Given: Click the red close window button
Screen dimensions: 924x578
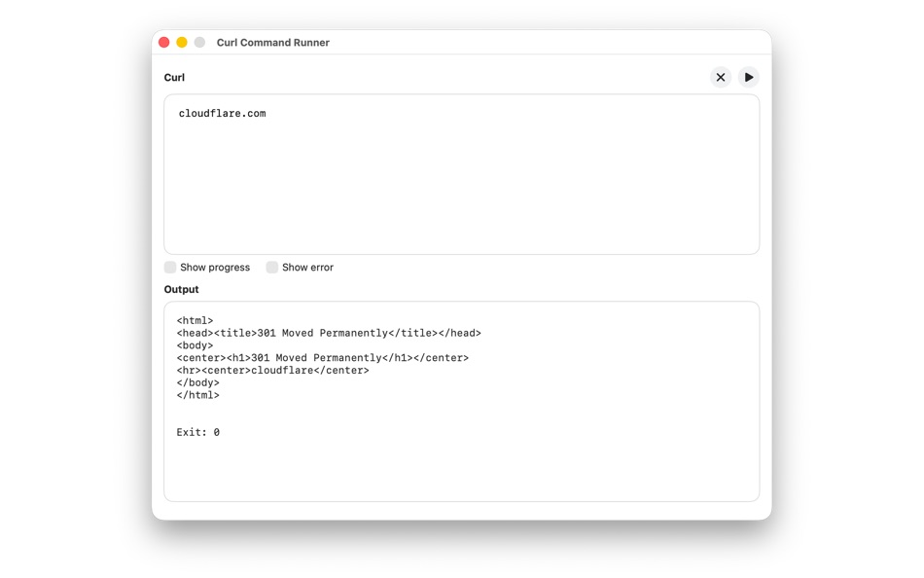Looking at the screenshot, I should [x=163, y=42].
